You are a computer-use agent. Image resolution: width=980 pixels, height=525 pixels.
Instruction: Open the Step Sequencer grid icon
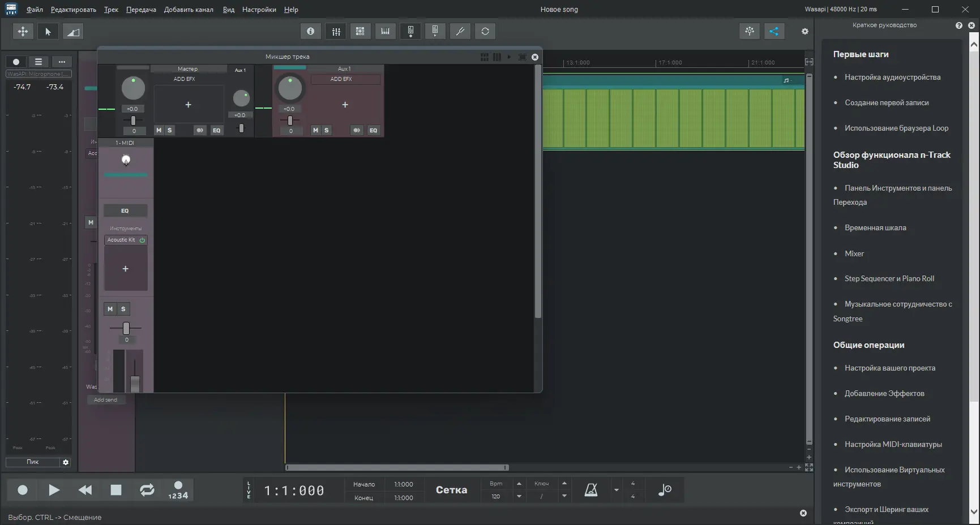click(x=360, y=31)
